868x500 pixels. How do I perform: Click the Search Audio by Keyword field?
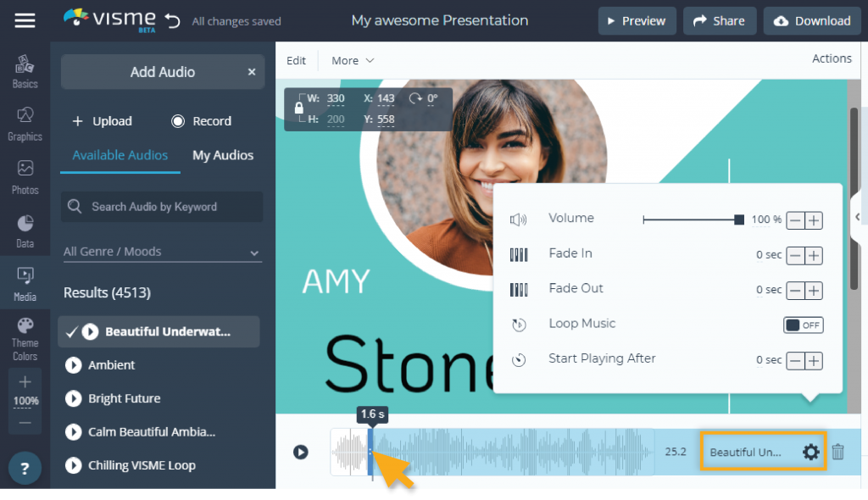click(162, 207)
